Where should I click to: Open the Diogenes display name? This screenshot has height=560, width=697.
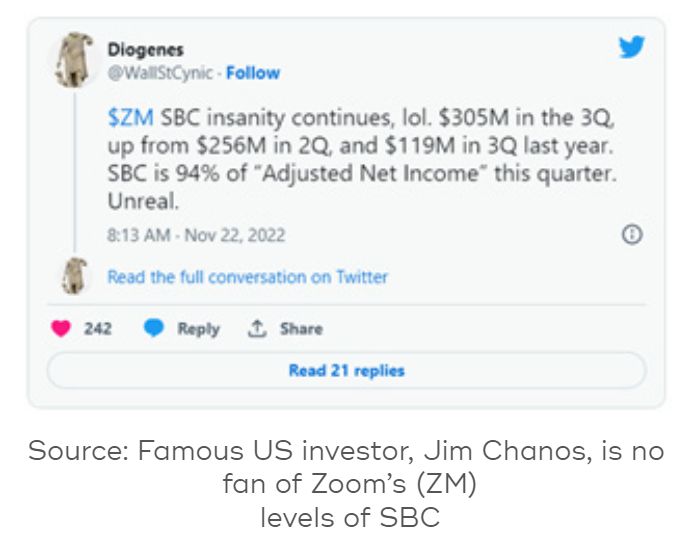145,50
